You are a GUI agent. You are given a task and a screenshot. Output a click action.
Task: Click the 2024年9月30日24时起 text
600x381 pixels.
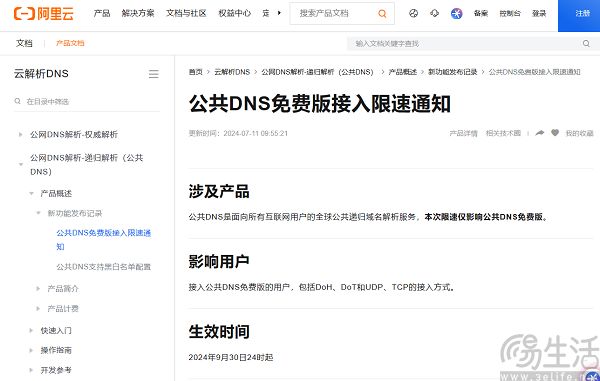point(231,357)
